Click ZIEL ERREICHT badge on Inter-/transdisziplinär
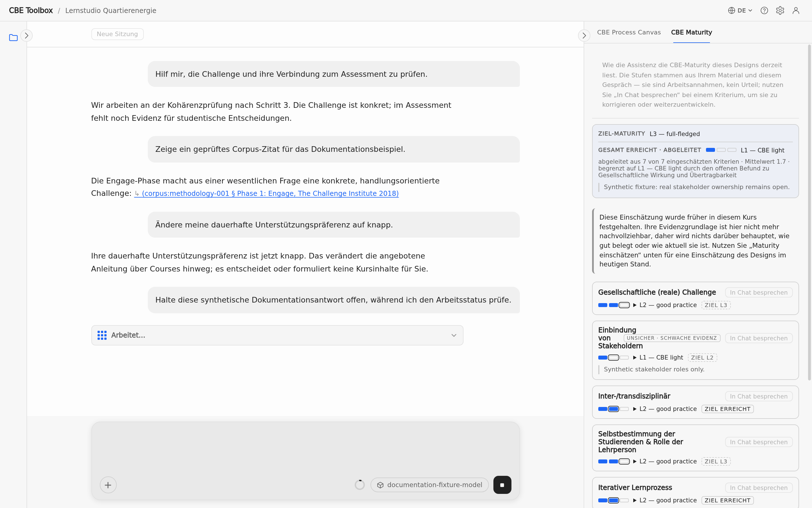812x508 pixels. 727,409
